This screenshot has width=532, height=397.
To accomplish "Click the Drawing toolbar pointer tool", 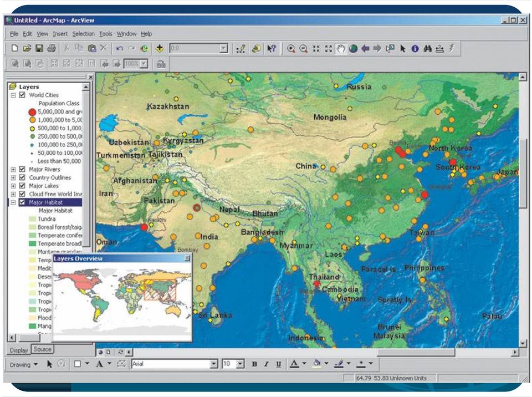I will [x=49, y=364].
